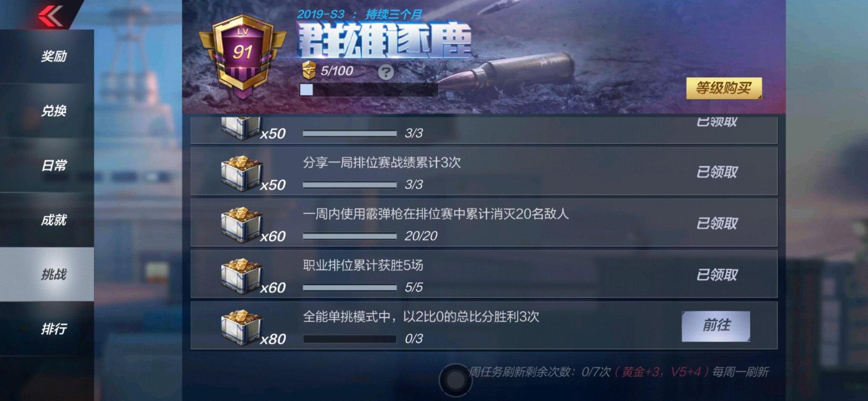Open the question mark help icon
The image size is (868, 401).
[x=386, y=72]
